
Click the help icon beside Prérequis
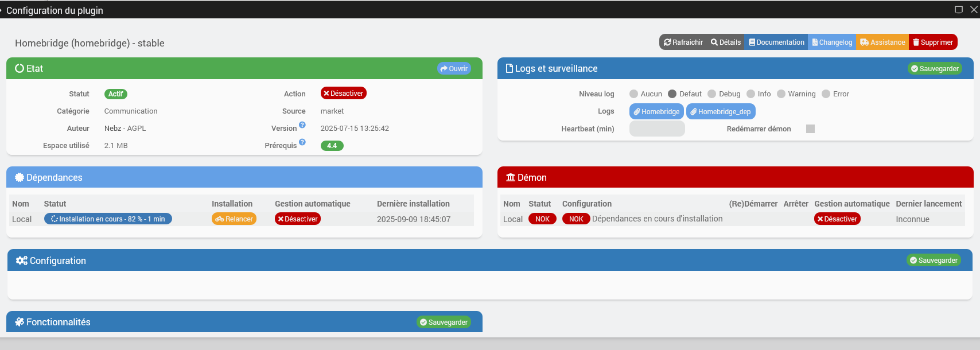[x=302, y=142]
